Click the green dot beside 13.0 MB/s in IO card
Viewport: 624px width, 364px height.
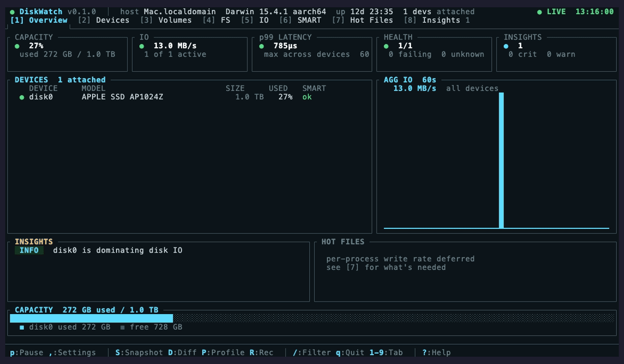(141, 46)
